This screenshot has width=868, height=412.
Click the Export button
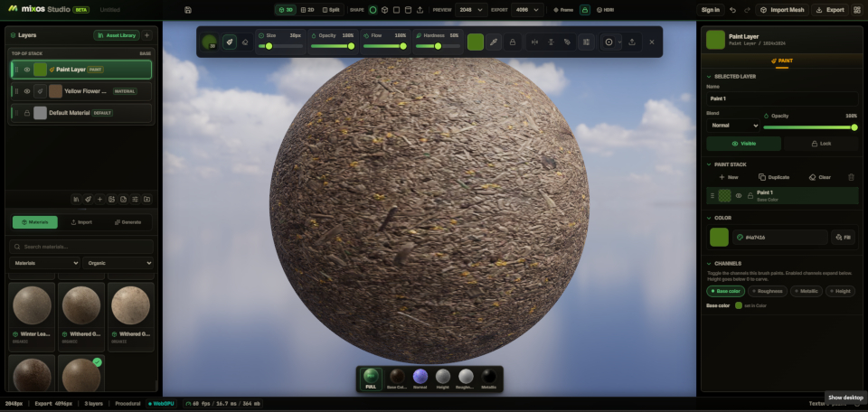pos(830,10)
